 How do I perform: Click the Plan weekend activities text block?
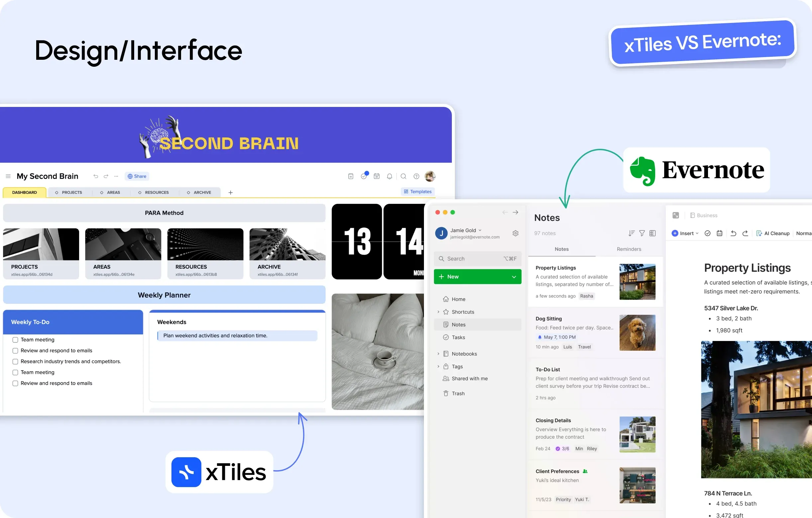pyautogui.click(x=237, y=336)
